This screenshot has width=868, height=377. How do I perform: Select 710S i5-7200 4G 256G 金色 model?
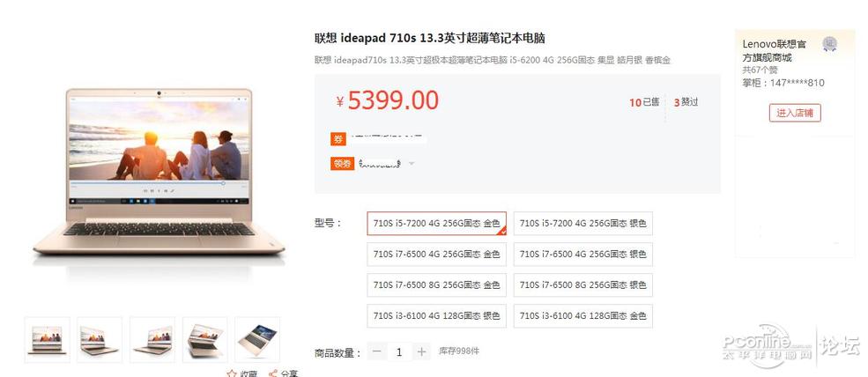[437, 224]
